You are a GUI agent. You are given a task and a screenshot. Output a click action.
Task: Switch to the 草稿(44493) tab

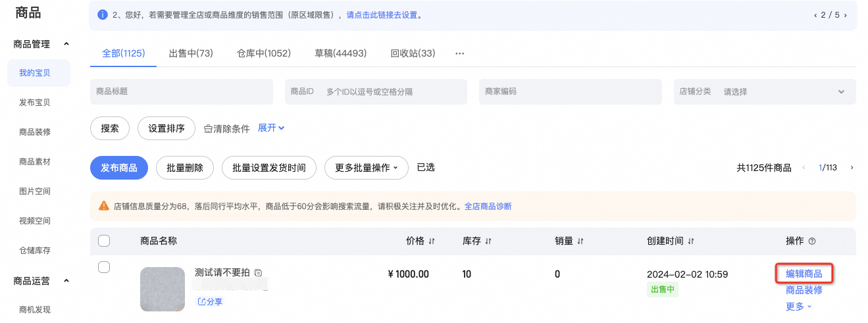coord(341,53)
